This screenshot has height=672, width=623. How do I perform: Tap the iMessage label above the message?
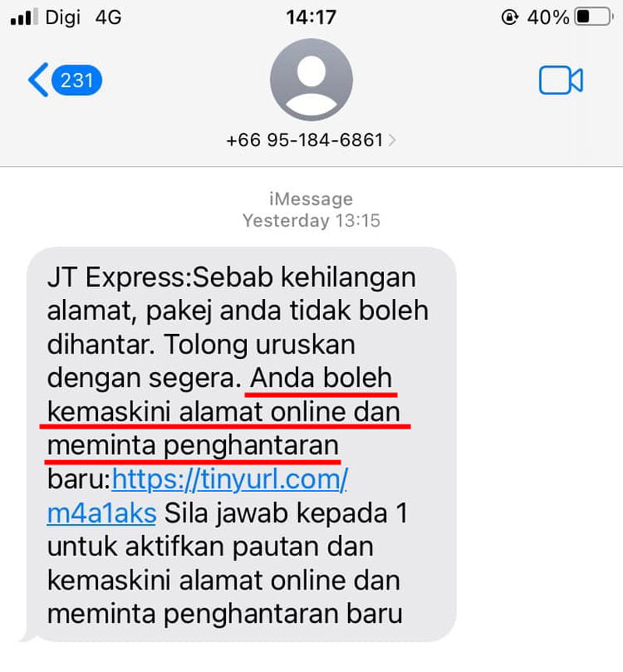tap(311, 199)
